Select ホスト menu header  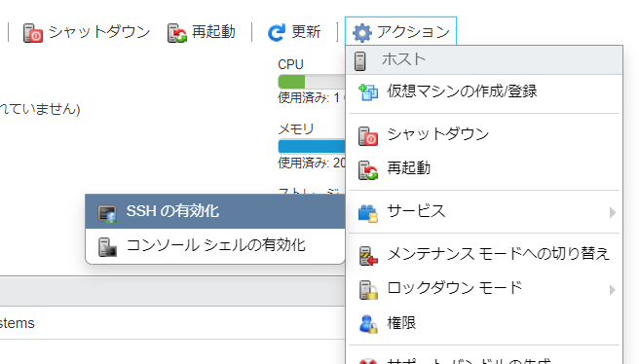coord(484,60)
